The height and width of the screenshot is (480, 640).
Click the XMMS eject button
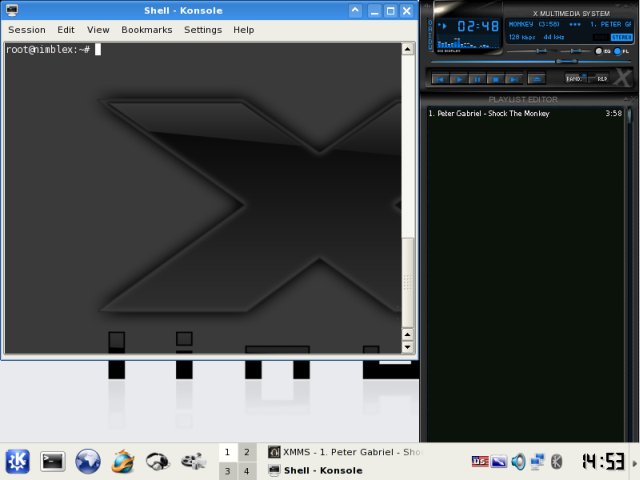(x=537, y=79)
